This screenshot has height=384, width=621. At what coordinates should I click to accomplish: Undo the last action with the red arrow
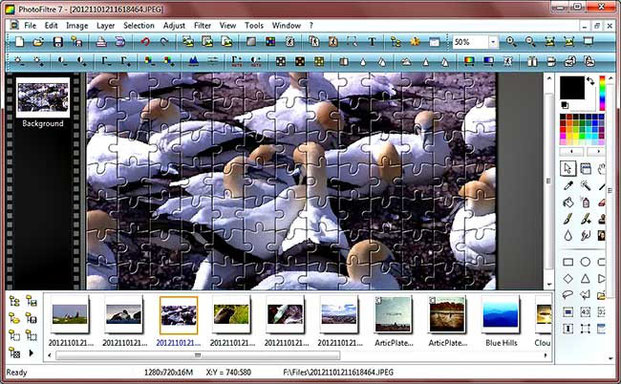coord(145,42)
